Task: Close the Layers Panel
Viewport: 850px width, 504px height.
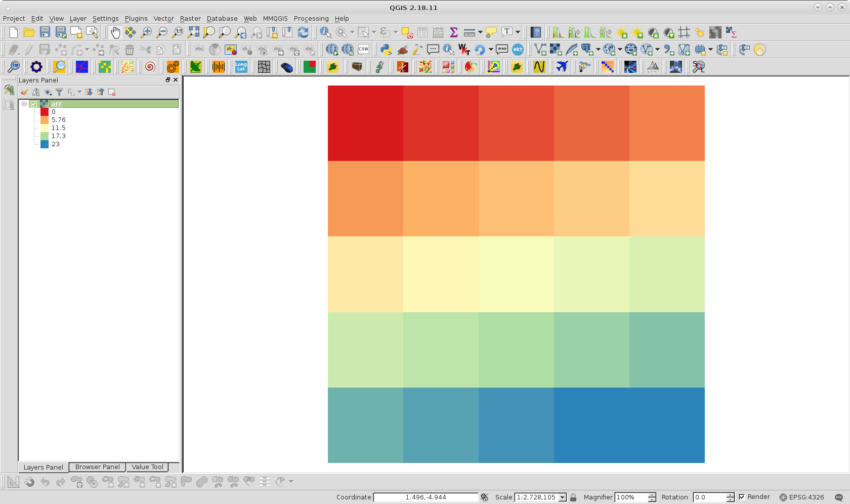Action: (x=176, y=80)
